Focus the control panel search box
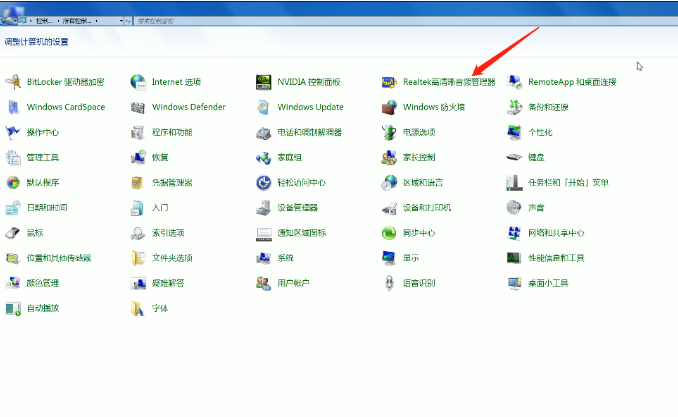The width and height of the screenshot is (678, 417). click(404, 21)
